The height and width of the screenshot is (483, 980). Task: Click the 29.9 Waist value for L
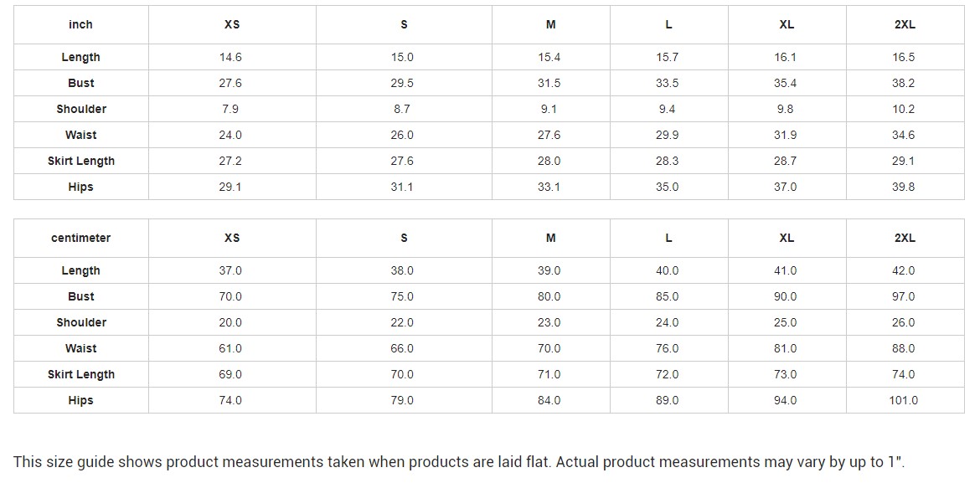667,135
